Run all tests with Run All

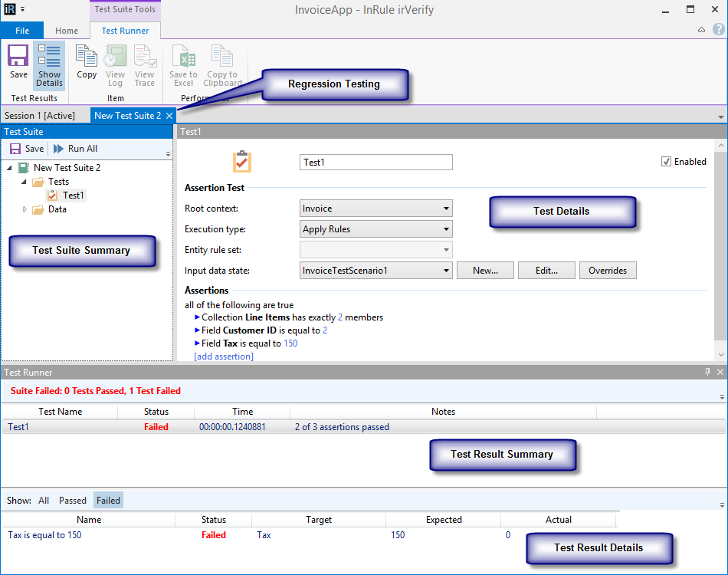click(75, 149)
